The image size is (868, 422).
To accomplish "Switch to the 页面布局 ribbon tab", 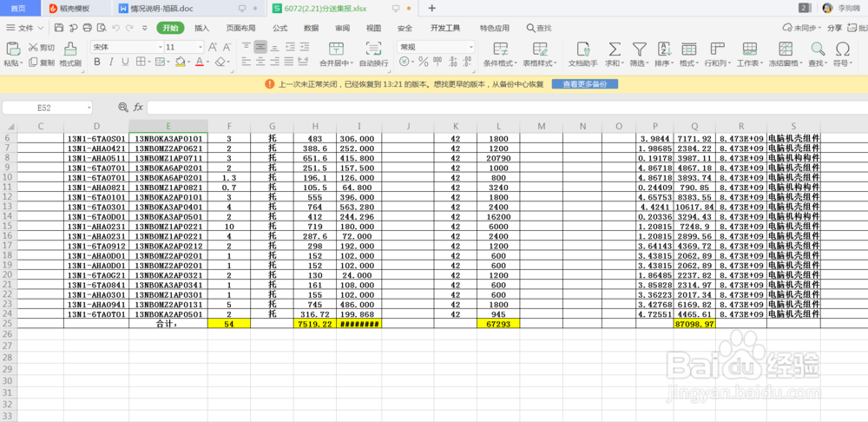I will click(x=240, y=28).
